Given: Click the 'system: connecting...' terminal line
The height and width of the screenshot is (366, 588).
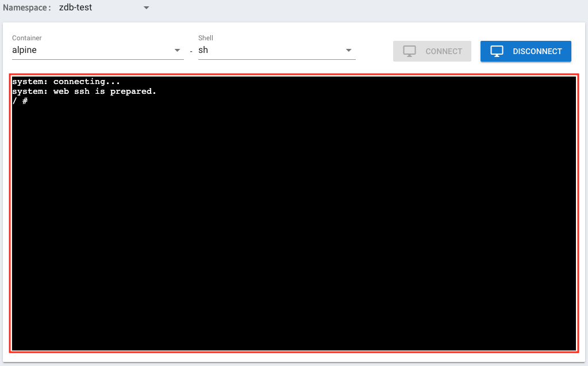Looking at the screenshot, I should 66,82.
